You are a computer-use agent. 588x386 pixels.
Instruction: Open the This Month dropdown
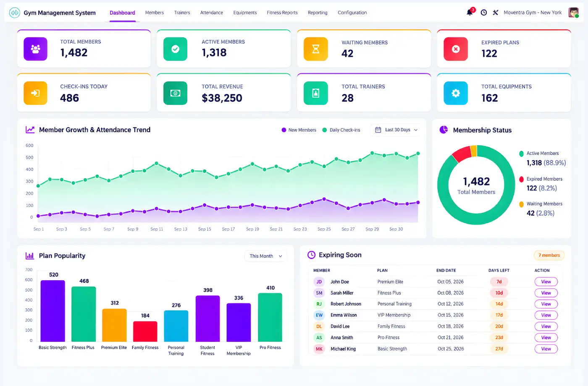266,256
